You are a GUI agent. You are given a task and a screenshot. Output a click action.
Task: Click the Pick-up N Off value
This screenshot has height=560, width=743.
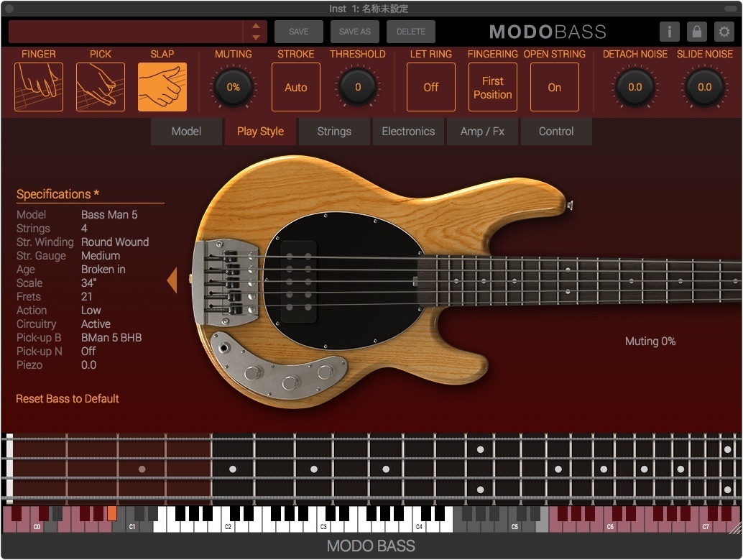[88, 352]
